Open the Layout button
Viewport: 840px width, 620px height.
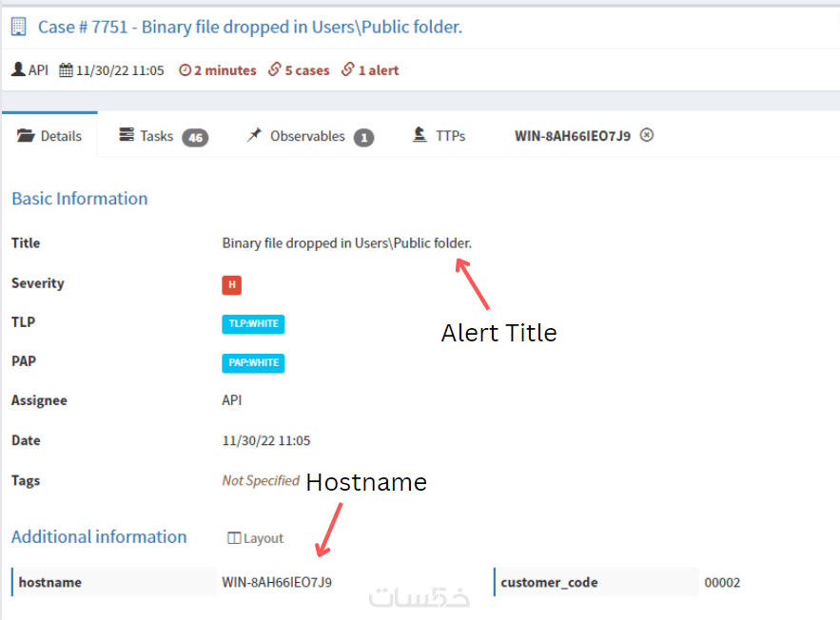(x=256, y=538)
